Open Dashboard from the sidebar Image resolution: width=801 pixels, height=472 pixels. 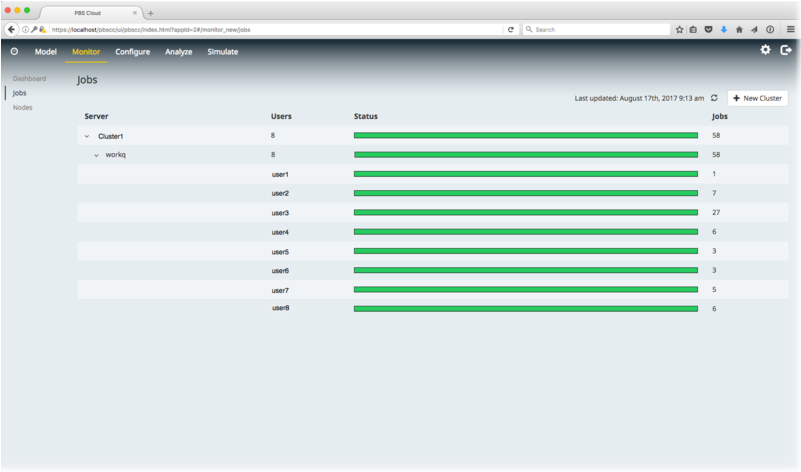29,78
